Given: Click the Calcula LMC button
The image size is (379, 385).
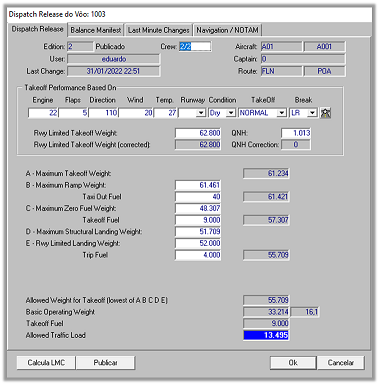Looking at the screenshot, I should point(46,363).
